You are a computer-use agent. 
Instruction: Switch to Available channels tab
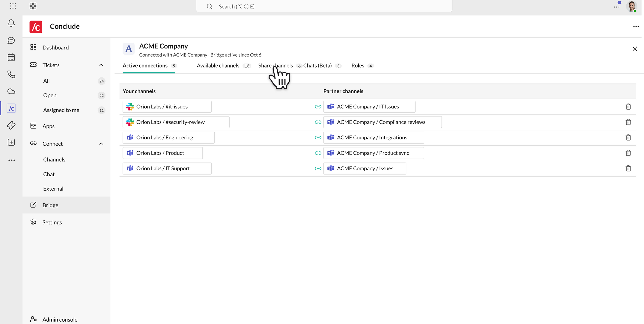224,66
